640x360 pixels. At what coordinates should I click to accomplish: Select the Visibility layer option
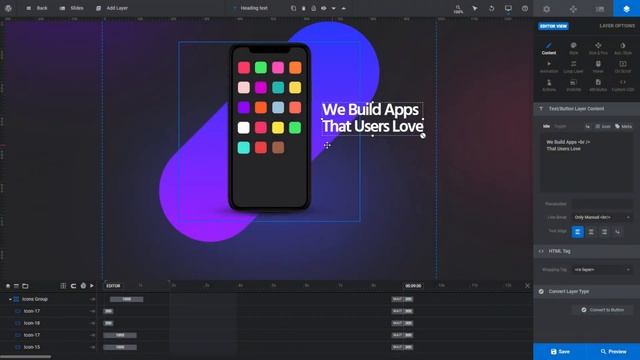click(x=573, y=85)
